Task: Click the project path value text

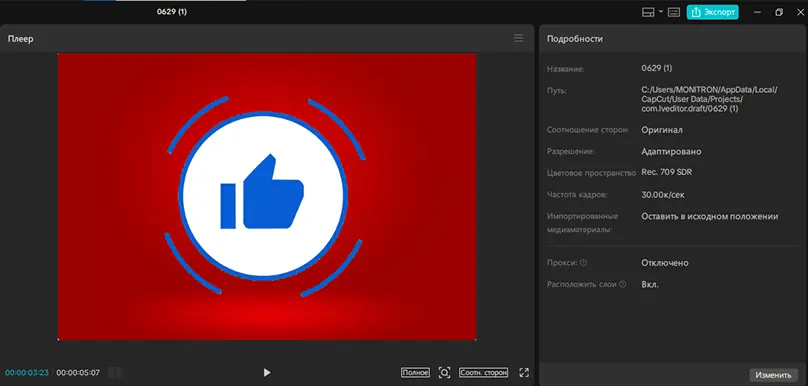Action: [710, 99]
